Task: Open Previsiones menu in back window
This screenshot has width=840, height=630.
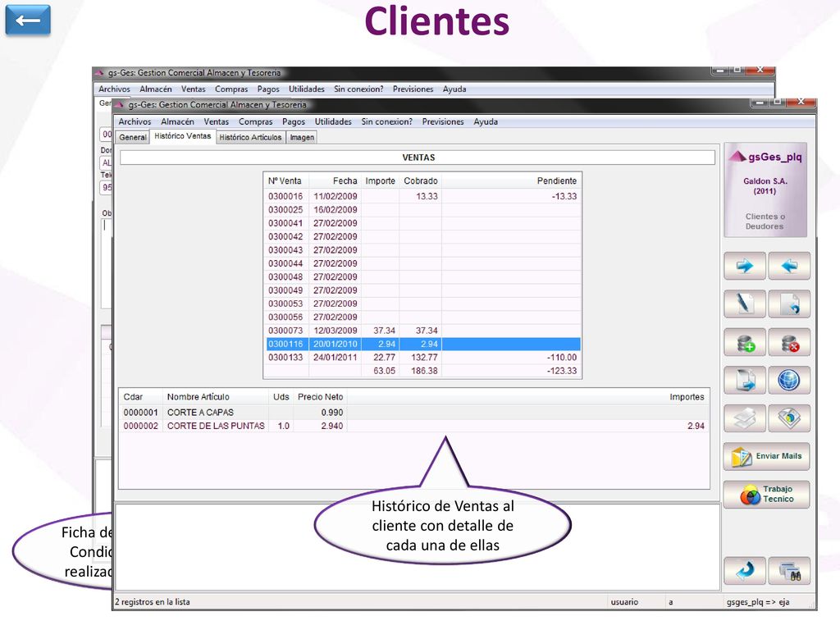Action: pyautogui.click(x=413, y=89)
